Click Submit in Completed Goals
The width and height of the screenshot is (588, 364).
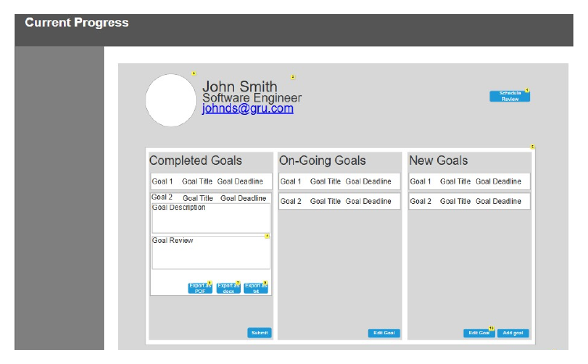coord(260,333)
